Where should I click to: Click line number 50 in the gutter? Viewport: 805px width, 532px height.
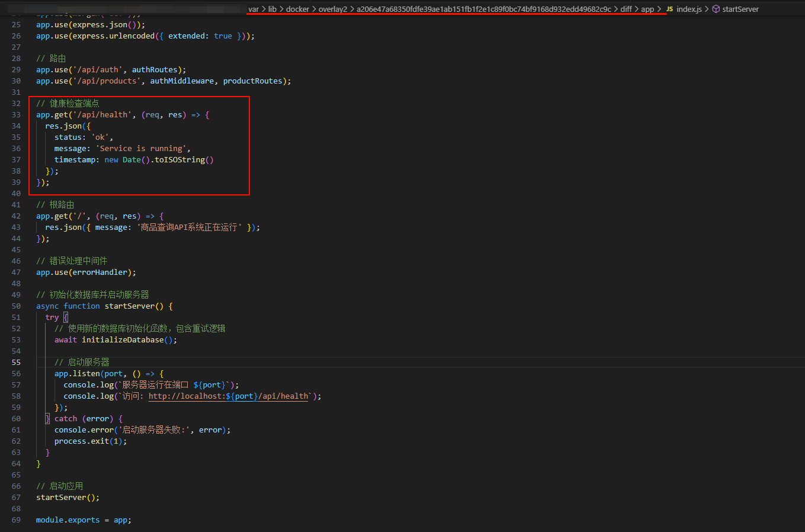(x=16, y=306)
